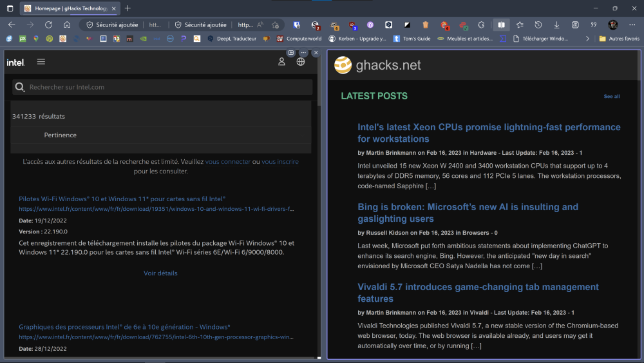Open Intel language globe icon
The width and height of the screenshot is (644, 363).
(x=301, y=62)
